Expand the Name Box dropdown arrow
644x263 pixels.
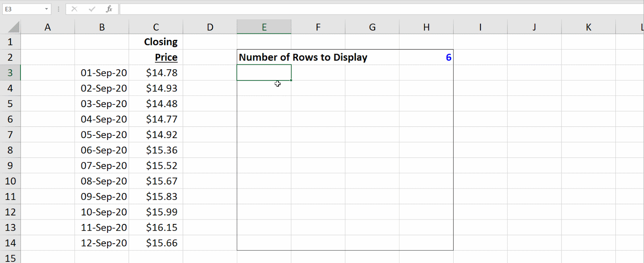[x=46, y=9]
